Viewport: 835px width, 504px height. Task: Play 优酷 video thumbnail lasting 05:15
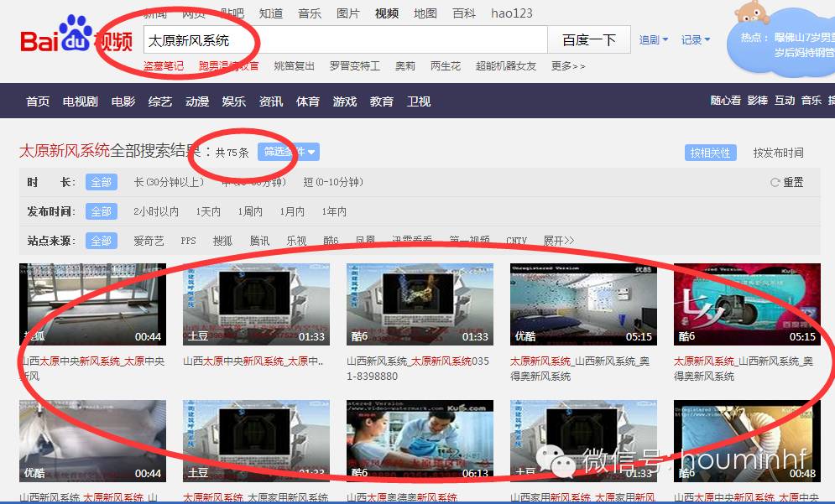[x=583, y=304]
